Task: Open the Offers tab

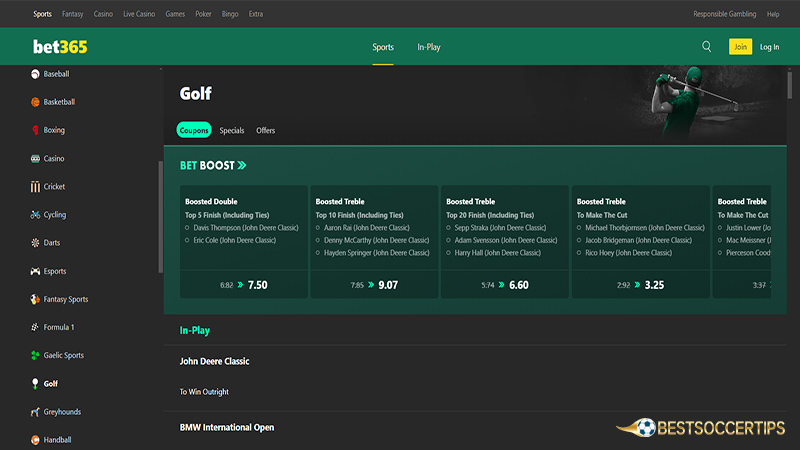Action: coord(265,131)
